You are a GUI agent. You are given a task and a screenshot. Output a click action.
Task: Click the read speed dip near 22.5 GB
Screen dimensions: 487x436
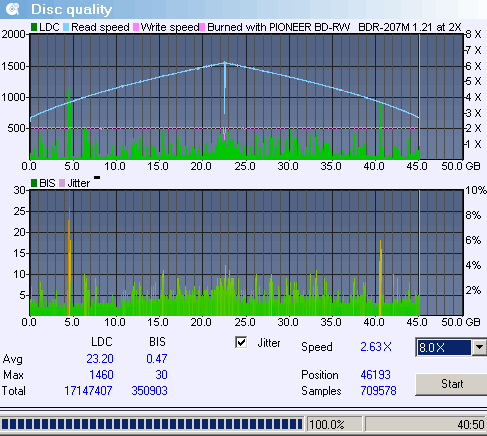pos(224,88)
